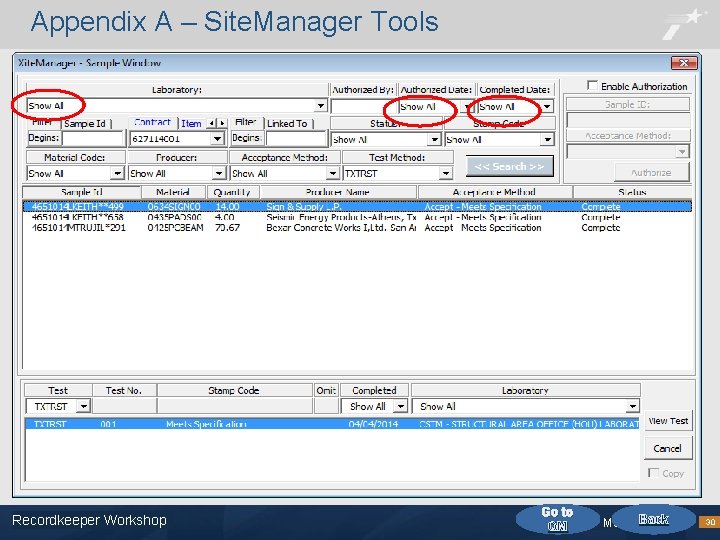The height and width of the screenshot is (540, 720).
Task: Tick the Copy checkbox
Action: (653, 473)
